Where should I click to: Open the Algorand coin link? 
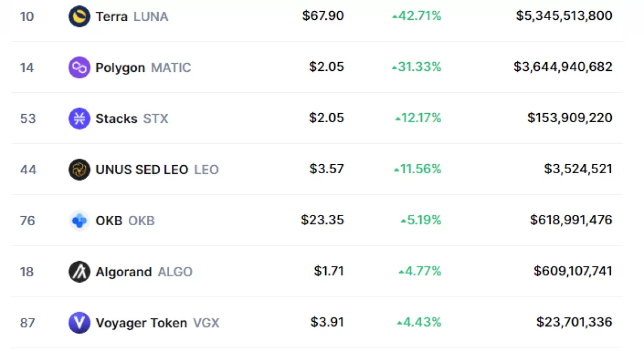pyautogui.click(x=123, y=272)
